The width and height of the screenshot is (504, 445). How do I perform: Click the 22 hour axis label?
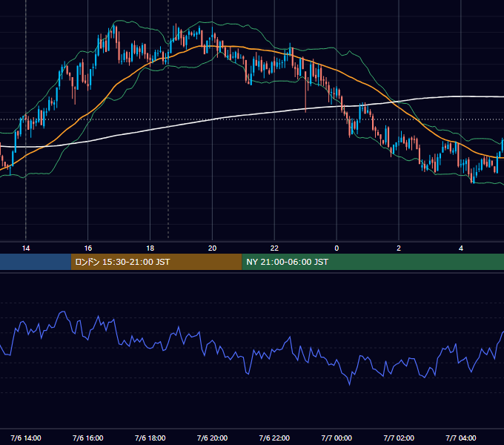[274, 248]
